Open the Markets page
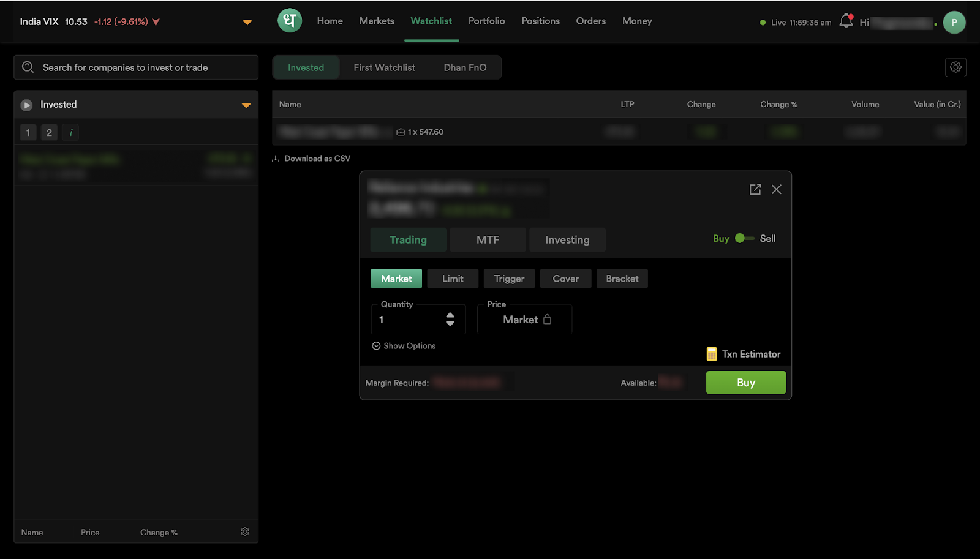The width and height of the screenshot is (980, 559). 377,21
